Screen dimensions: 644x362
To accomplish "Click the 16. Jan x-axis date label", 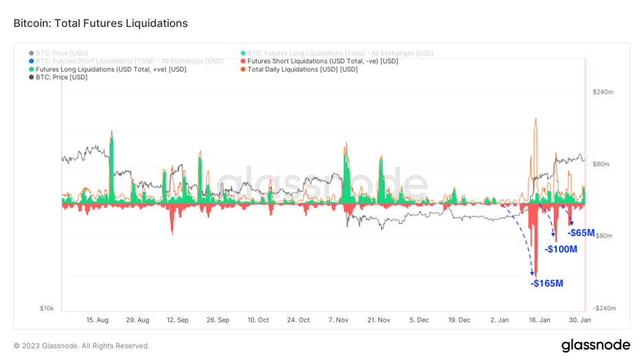I will tap(539, 320).
